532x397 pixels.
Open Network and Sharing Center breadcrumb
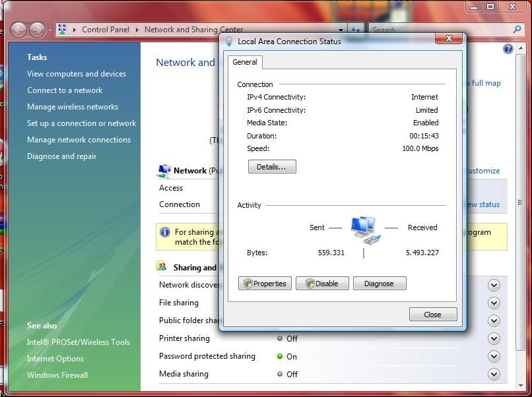pos(193,30)
